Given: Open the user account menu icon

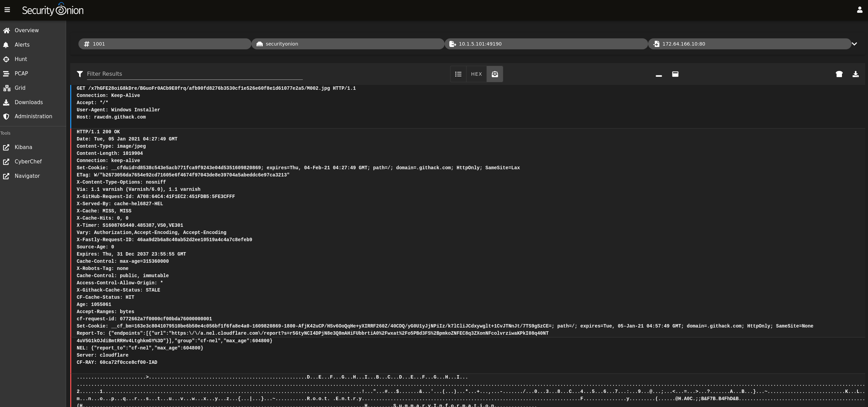Looking at the screenshot, I should point(859,10).
